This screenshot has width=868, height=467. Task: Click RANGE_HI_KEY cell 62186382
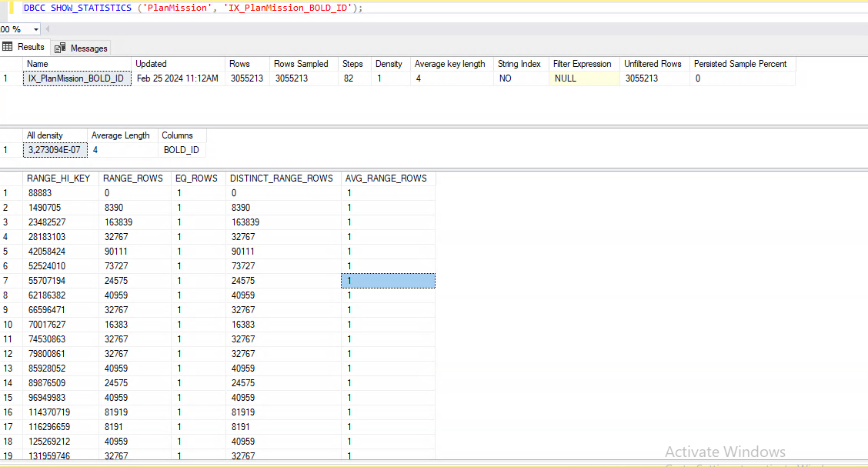61,295
